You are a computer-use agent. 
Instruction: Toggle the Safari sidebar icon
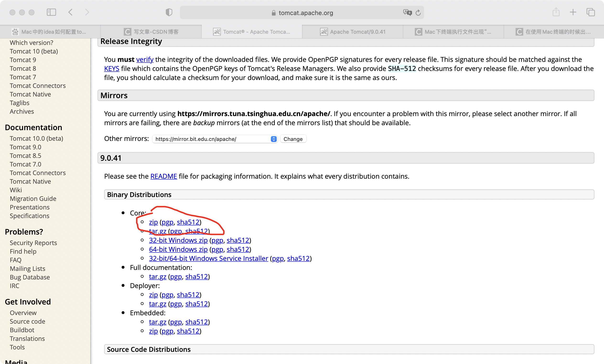tap(51, 12)
